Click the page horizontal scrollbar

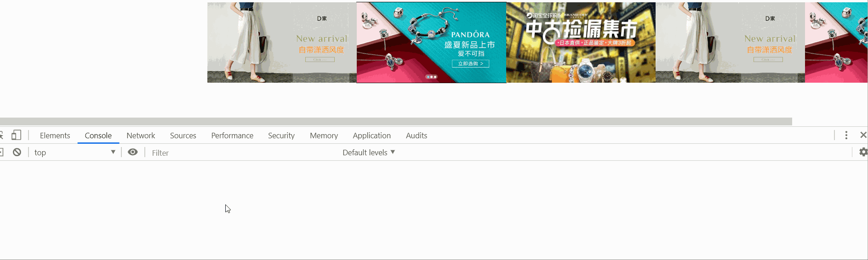click(x=396, y=121)
